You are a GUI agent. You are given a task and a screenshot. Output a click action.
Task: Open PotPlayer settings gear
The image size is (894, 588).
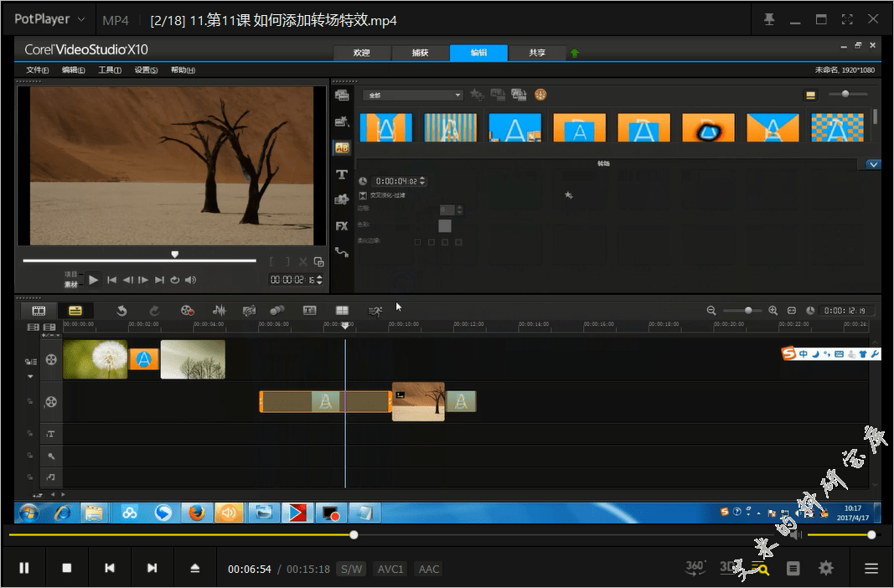825,568
